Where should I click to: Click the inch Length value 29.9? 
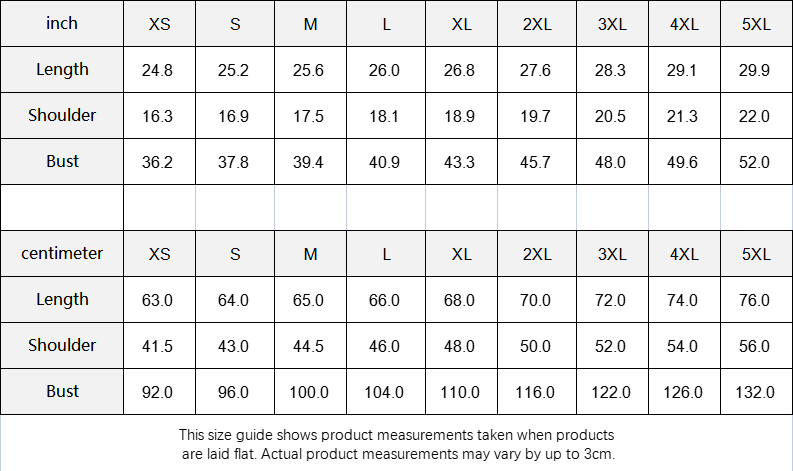(754, 70)
